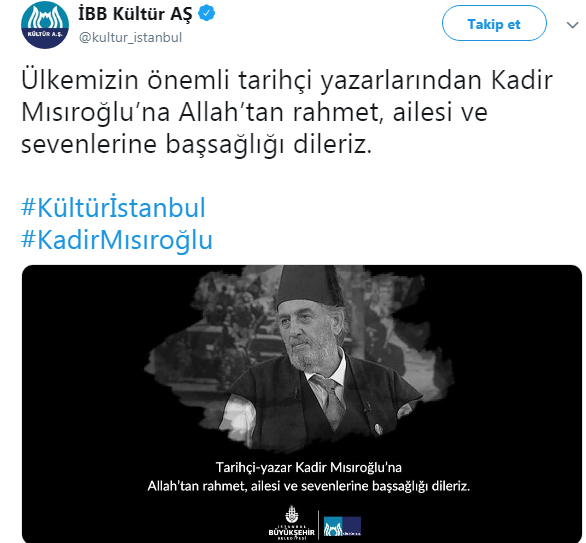Click the Takip et follow button

(494, 23)
